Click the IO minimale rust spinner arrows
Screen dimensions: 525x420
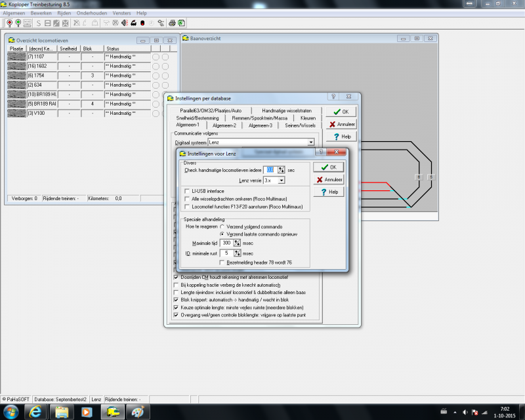[237, 253]
